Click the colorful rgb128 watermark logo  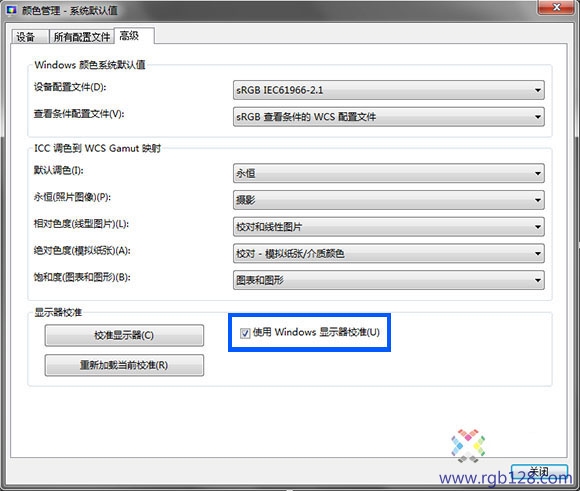tap(468, 445)
